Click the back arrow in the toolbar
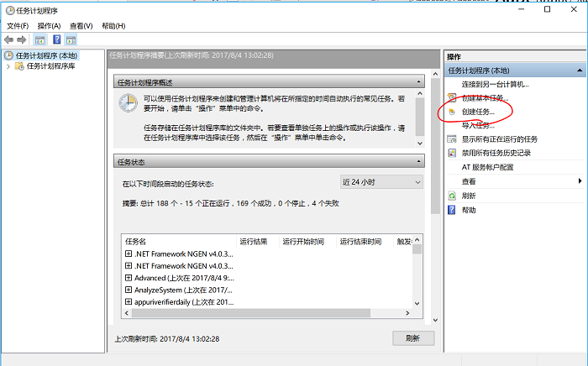 click(9, 39)
